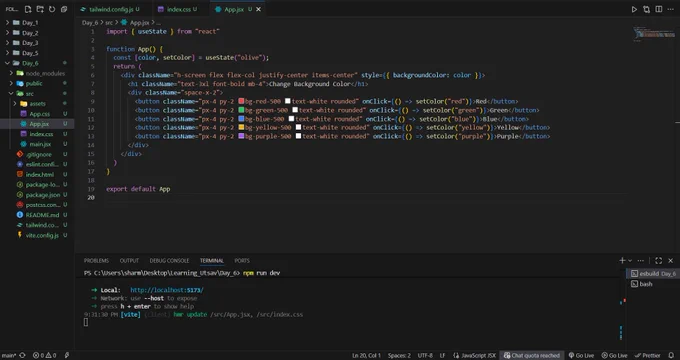
Task: Change end of line sequence LF
Action: (443, 355)
